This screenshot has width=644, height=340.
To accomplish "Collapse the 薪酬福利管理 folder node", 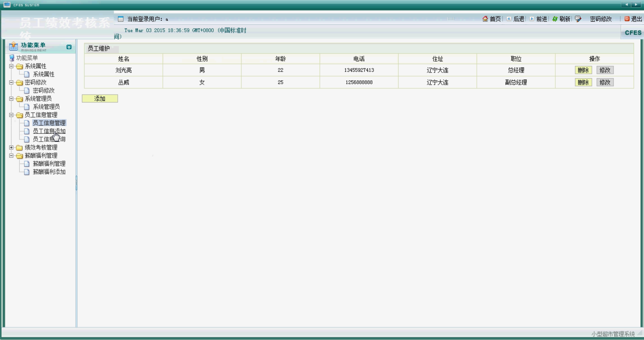I will (11, 156).
